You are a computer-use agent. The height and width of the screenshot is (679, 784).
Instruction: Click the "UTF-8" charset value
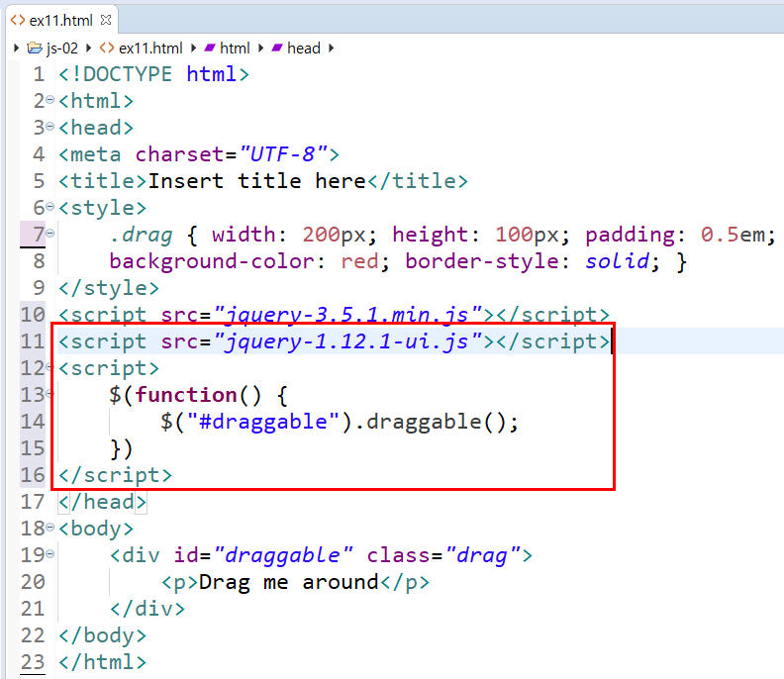(283, 154)
